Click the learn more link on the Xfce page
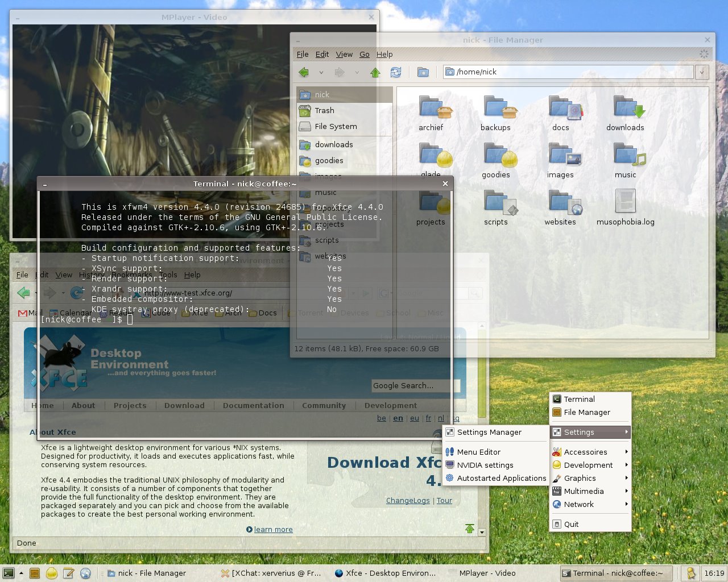 coord(273,529)
